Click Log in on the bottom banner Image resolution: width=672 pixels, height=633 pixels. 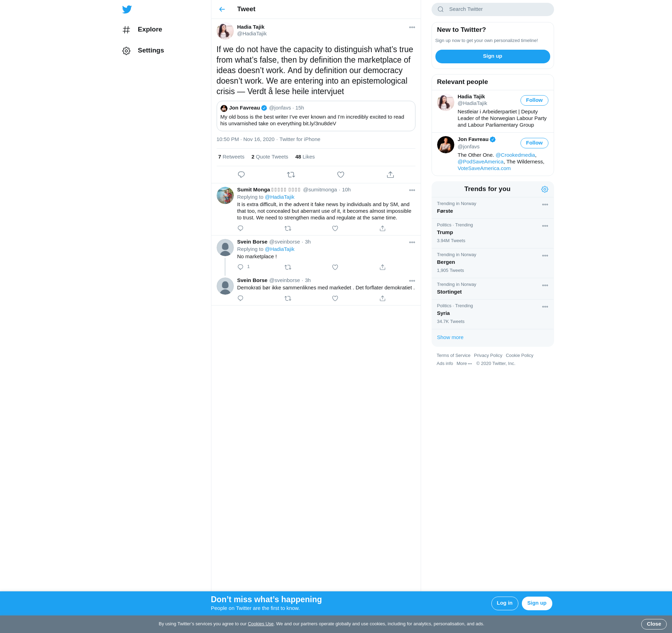click(x=504, y=603)
